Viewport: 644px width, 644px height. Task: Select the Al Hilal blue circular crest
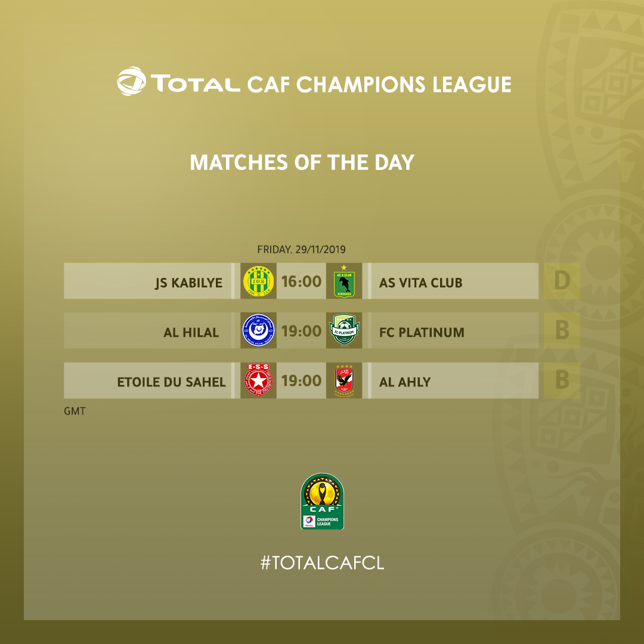[x=258, y=330]
